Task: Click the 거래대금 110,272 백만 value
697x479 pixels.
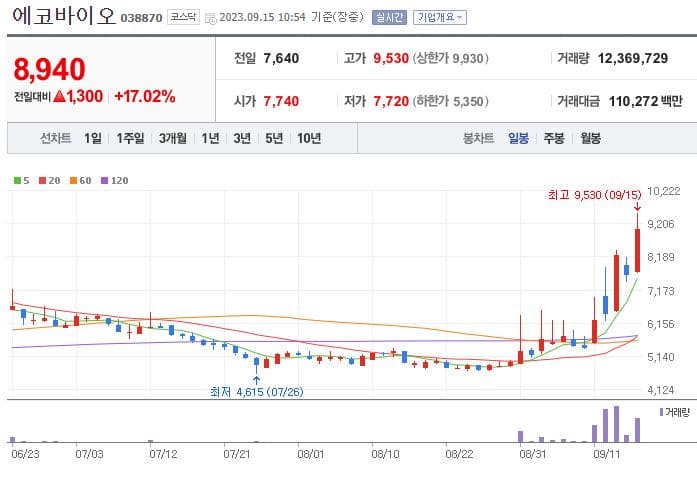Action: (645, 101)
